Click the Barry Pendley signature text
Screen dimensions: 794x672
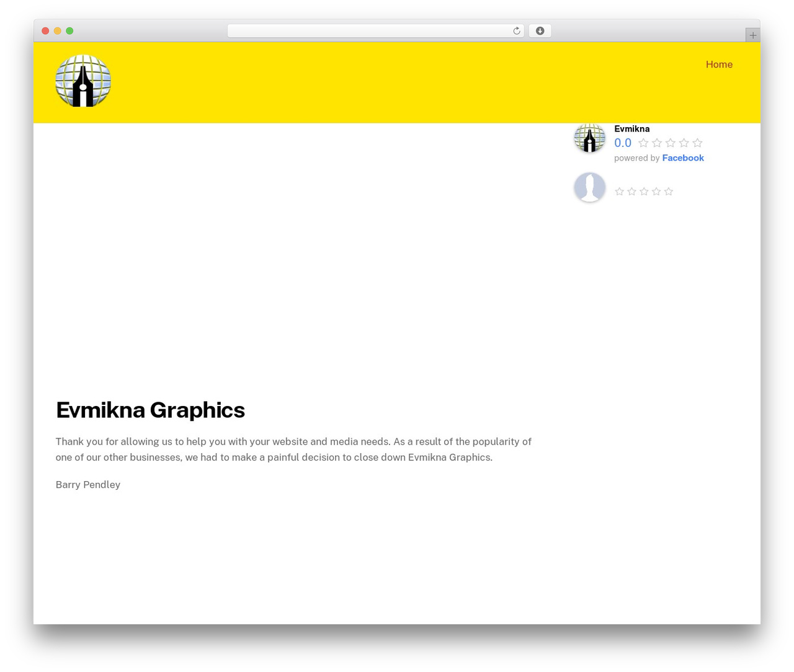pyautogui.click(x=88, y=485)
